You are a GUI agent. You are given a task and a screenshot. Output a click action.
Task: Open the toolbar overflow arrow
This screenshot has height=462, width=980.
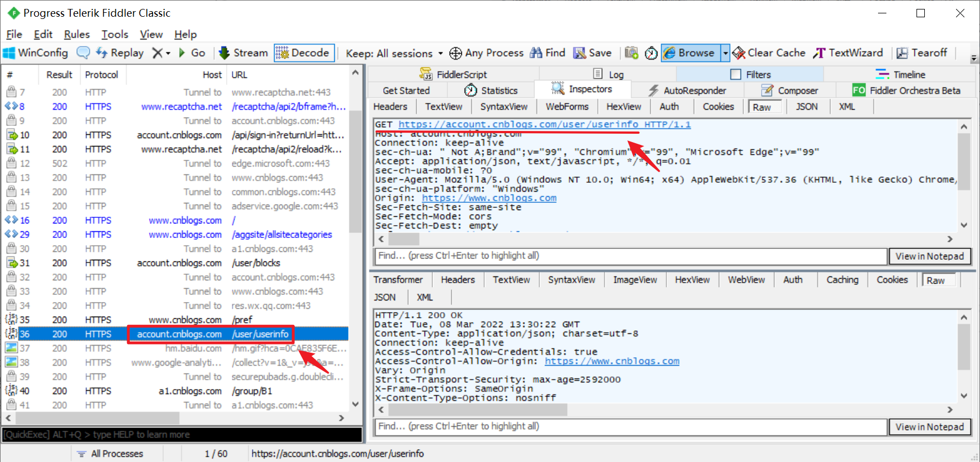coord(974,58)
